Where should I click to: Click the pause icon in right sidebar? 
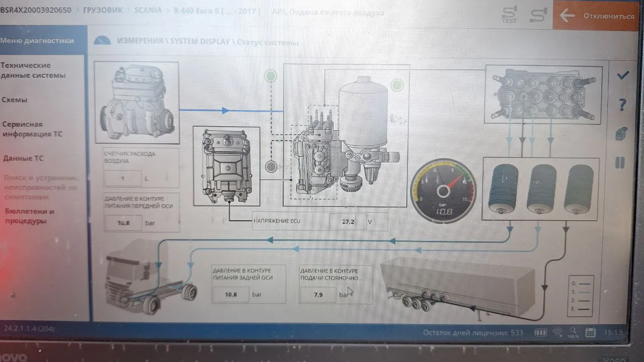point(620,162)
